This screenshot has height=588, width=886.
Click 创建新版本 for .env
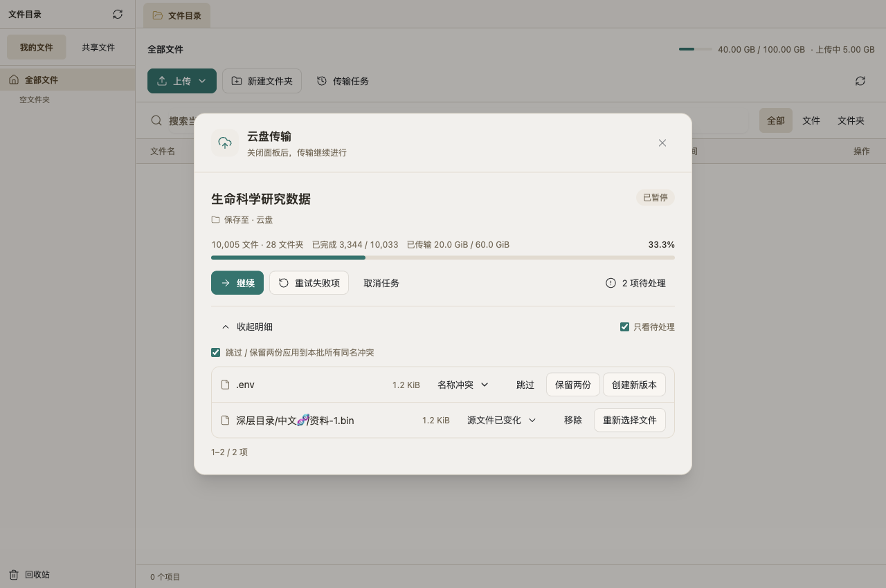pos(634,385)
